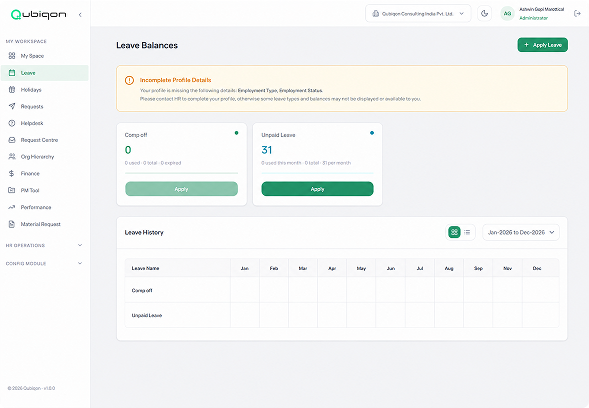Click Apply on Comp off card
The image size is (589, 408).
(x=181, y=189)
